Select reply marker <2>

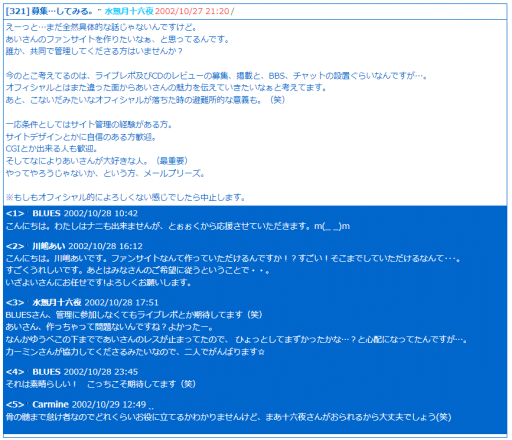15,246
